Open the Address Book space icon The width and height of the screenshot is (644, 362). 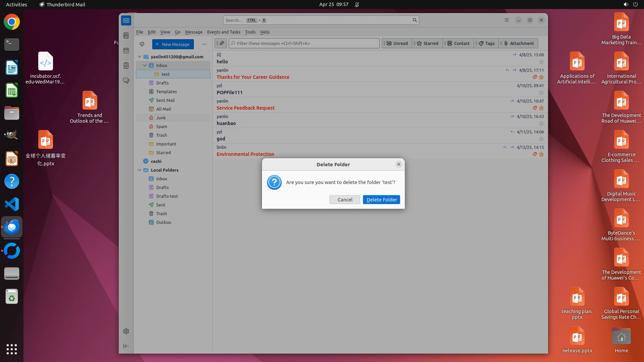click(x=126, y=36)
